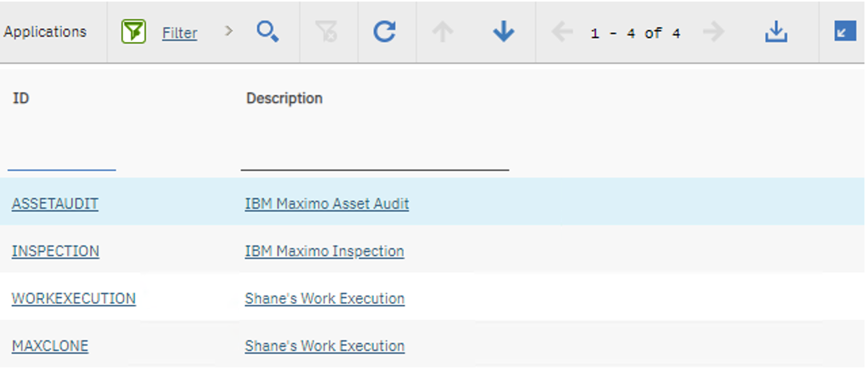Go to the previous page arrow
Viewport: 868px width, 372px height.
point(562,32)
